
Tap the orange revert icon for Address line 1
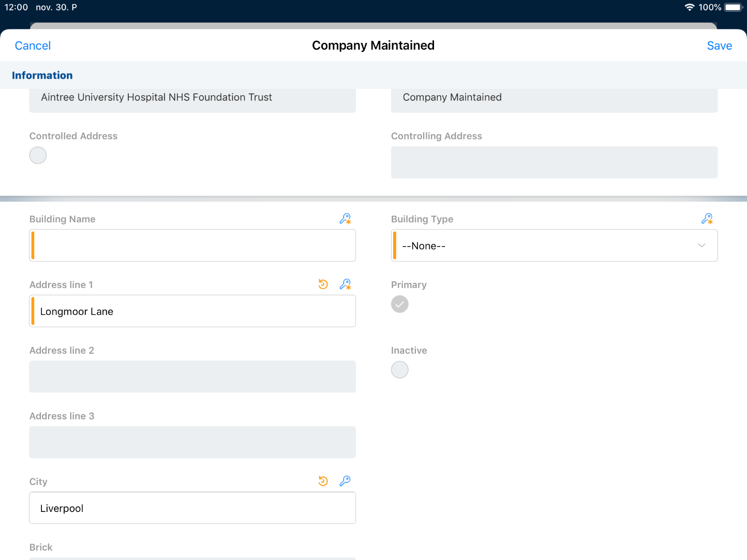click(x=323, y=284)
